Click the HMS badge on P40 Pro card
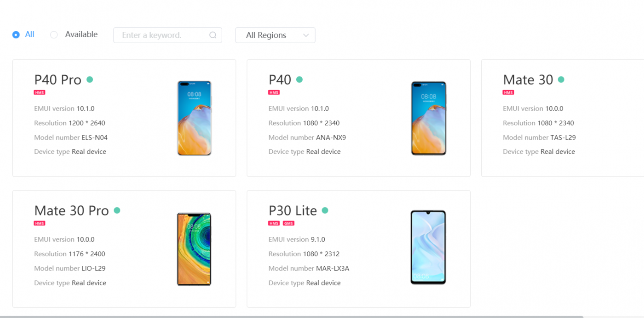This screenshot has width=644, height=318. click(x=40, y=92)
